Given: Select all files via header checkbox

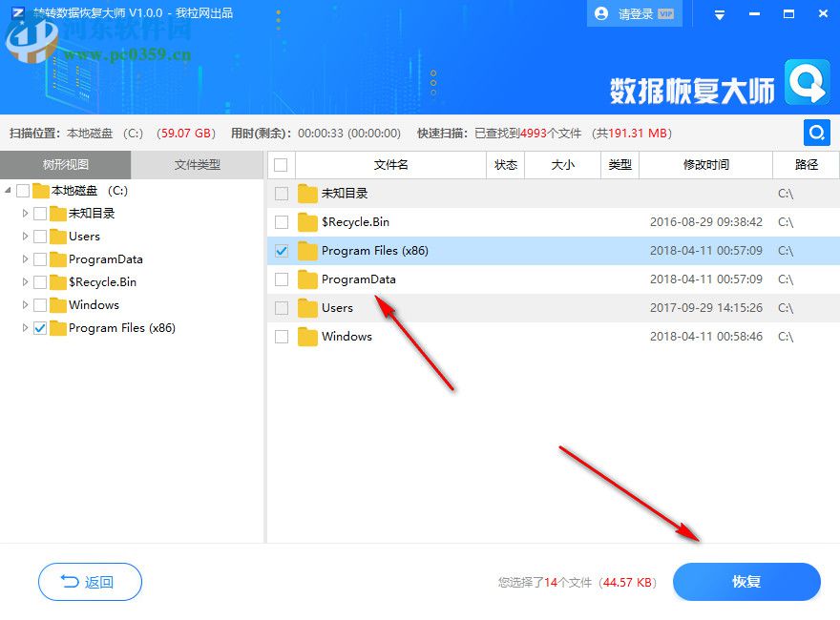Looking at the screenshot, I should pos(280,164).
